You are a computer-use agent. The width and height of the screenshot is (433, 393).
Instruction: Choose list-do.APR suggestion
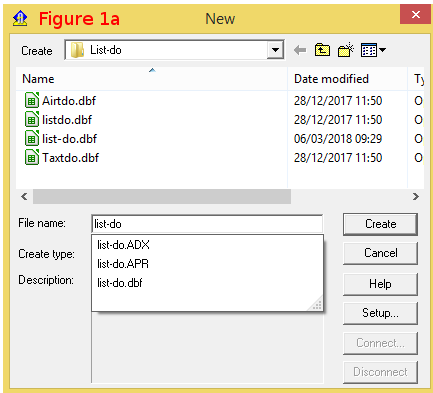pos(123,264)
